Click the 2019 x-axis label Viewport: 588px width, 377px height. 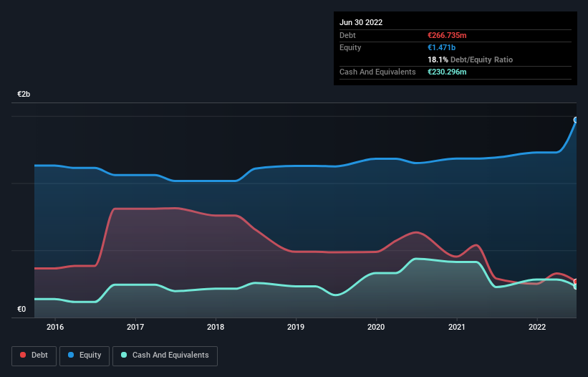pos(296,327)
